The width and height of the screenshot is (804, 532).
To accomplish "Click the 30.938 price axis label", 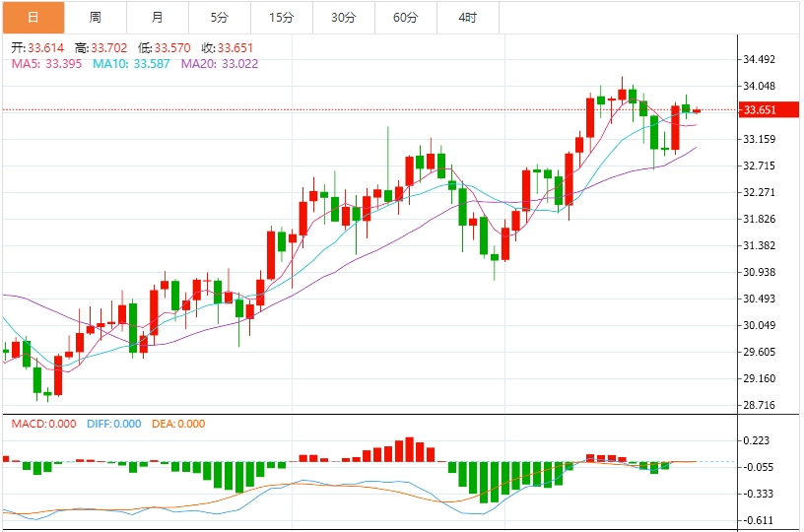I will click(x=760, y=272).
